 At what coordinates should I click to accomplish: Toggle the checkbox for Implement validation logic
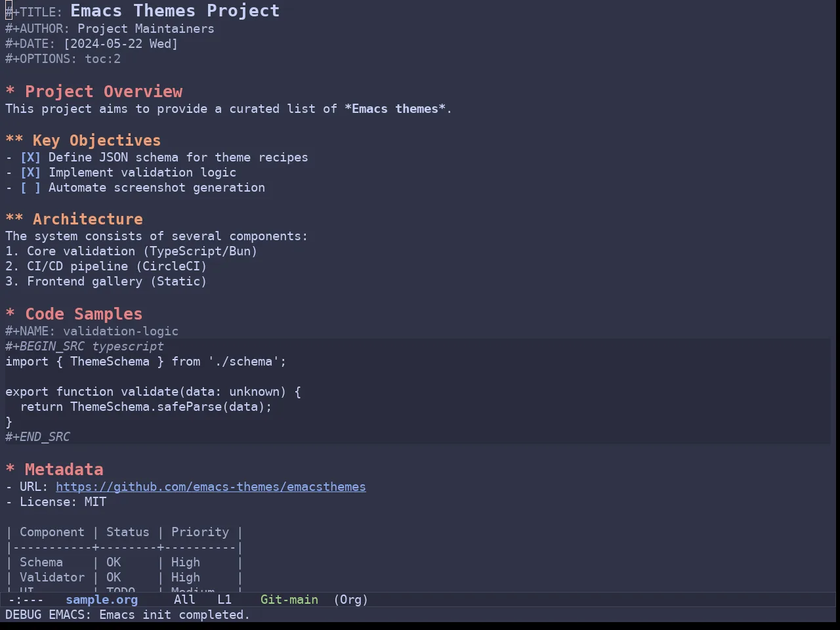30,173
